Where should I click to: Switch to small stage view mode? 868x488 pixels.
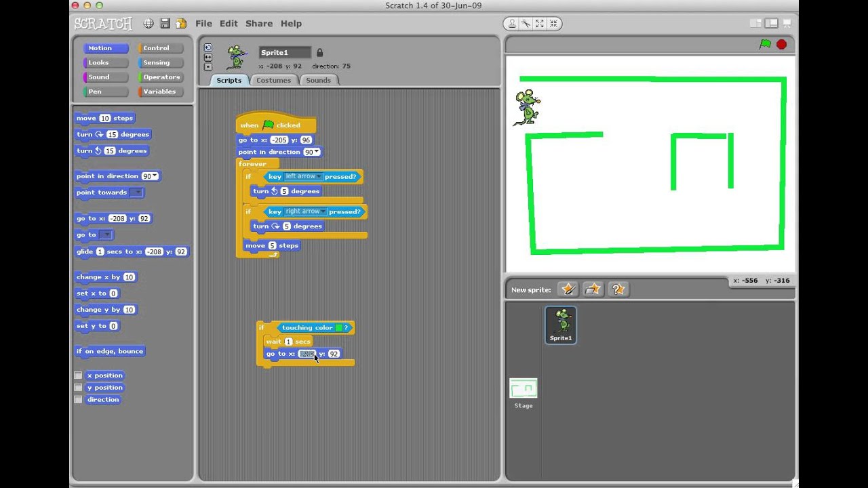pos(756,24)
